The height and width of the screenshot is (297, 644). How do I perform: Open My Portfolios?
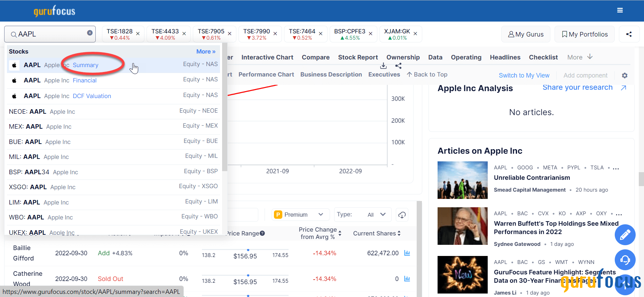pos(584,34)
